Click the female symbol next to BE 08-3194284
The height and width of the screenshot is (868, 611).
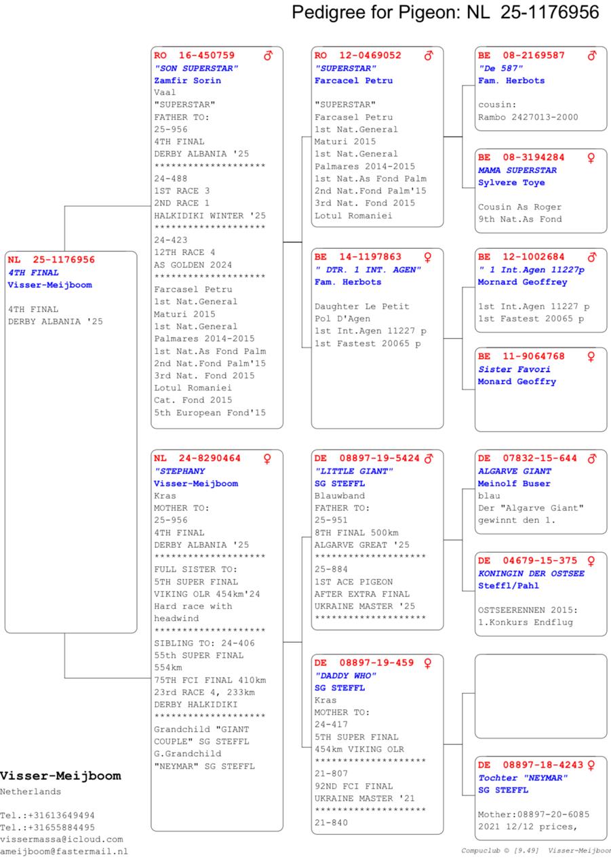(x=592, y=157)
